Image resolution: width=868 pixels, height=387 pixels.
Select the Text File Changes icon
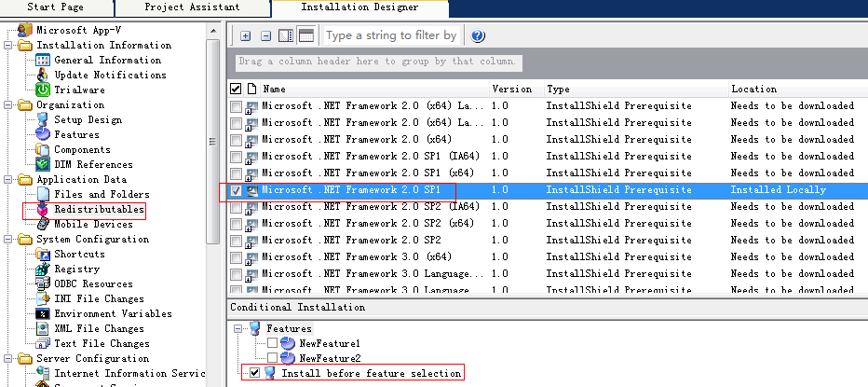tap(43, 344)
